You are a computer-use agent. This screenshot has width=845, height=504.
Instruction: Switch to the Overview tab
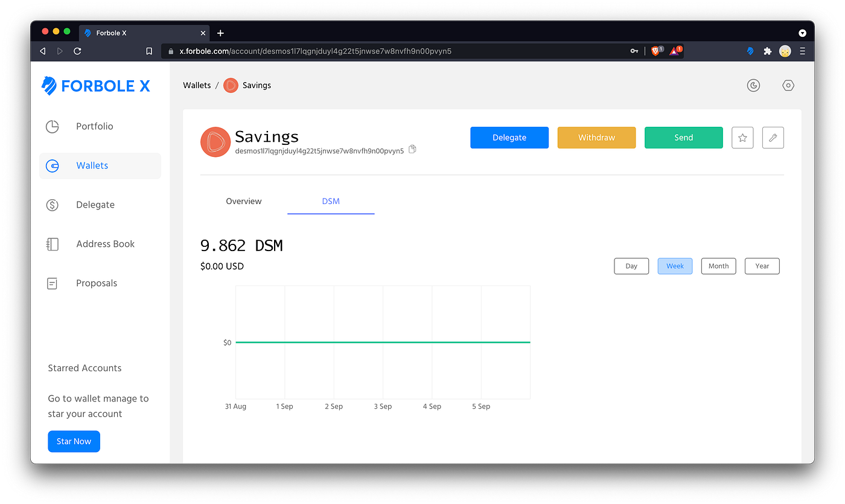(244, 201)
